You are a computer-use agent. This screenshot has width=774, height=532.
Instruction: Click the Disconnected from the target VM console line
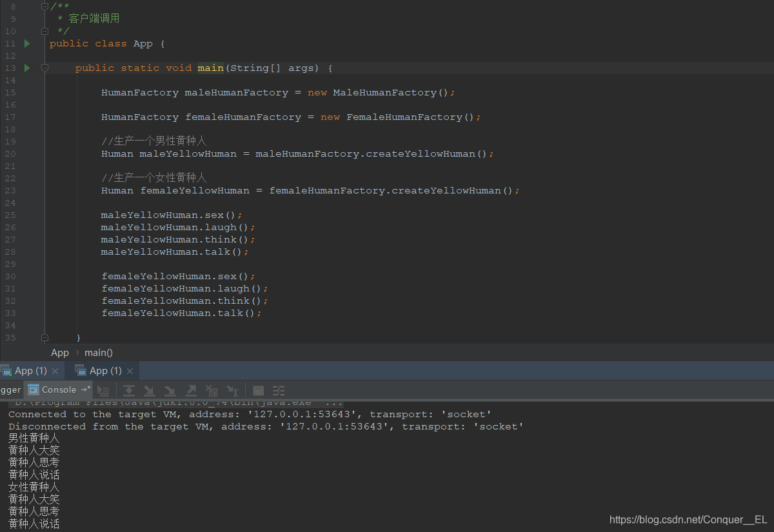[x=266, y=426]
